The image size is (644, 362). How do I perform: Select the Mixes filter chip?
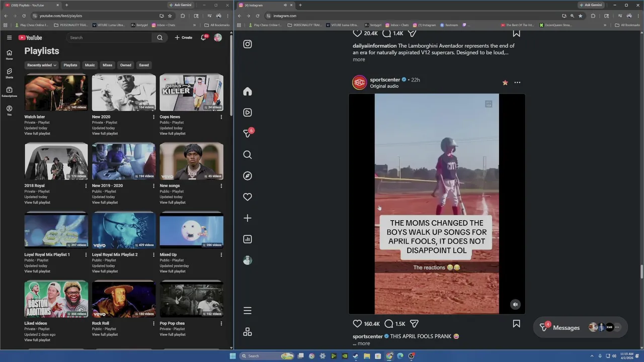click(107, 65)
